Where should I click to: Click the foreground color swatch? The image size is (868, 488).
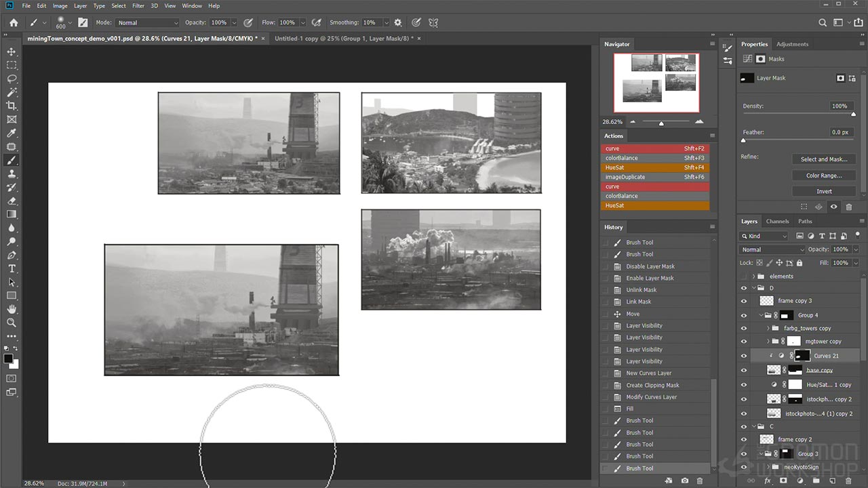pyautogui.click(x=8, y=359)
